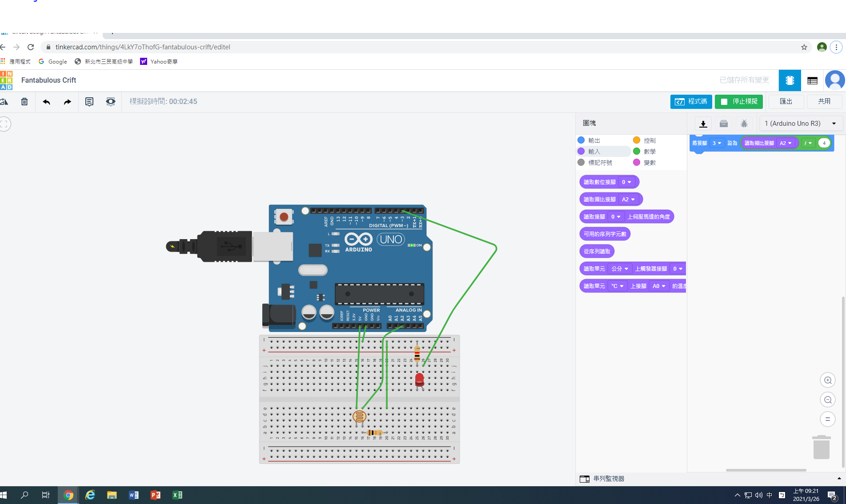Toggle the code editor panel button

pyautogui.click(x=691, y=102)
